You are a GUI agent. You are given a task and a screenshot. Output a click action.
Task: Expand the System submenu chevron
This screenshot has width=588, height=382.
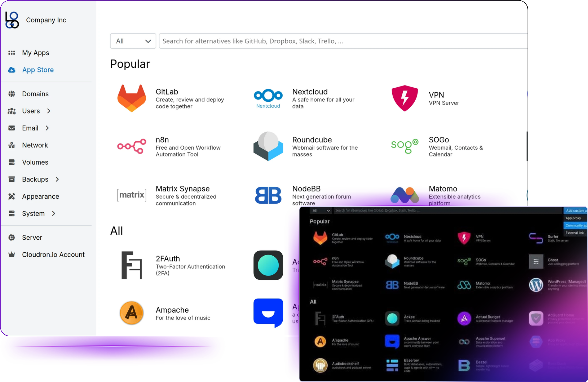54,213
